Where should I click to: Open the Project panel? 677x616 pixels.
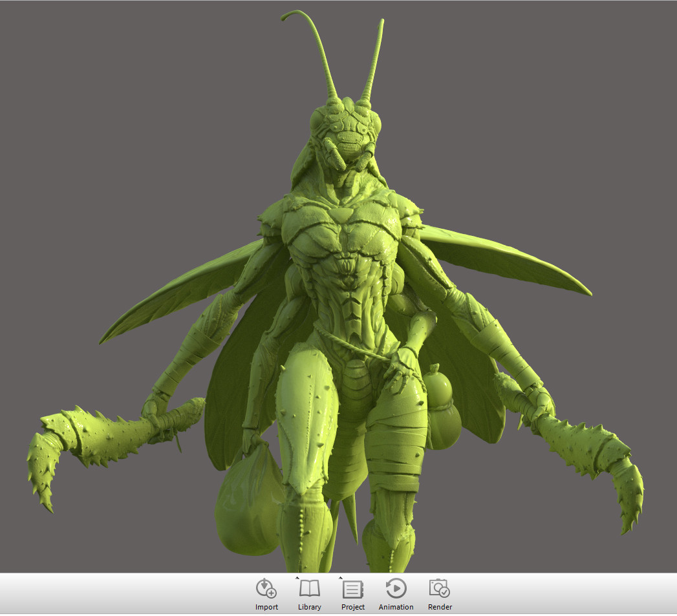(x=352, y=589)
